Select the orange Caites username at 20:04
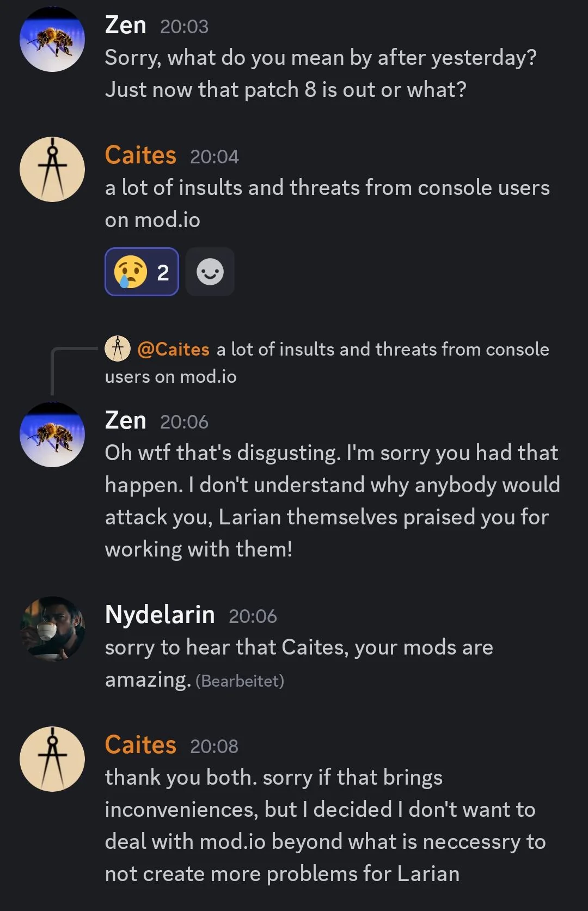This screenshot has height=911, width=588. (140, 156)
